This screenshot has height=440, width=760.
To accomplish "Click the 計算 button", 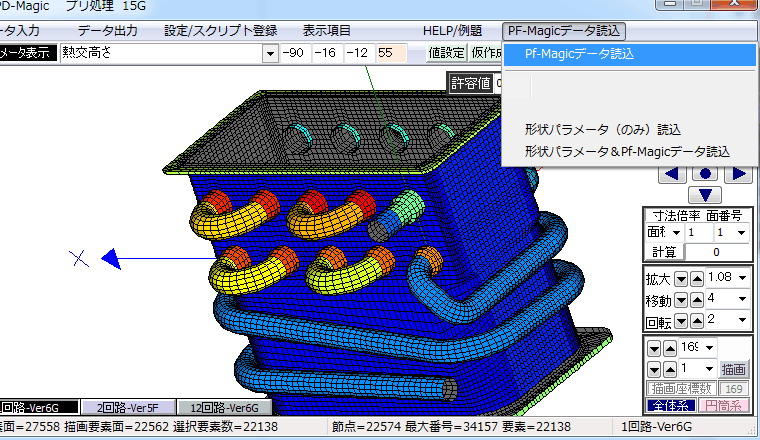I will (664, 252).
